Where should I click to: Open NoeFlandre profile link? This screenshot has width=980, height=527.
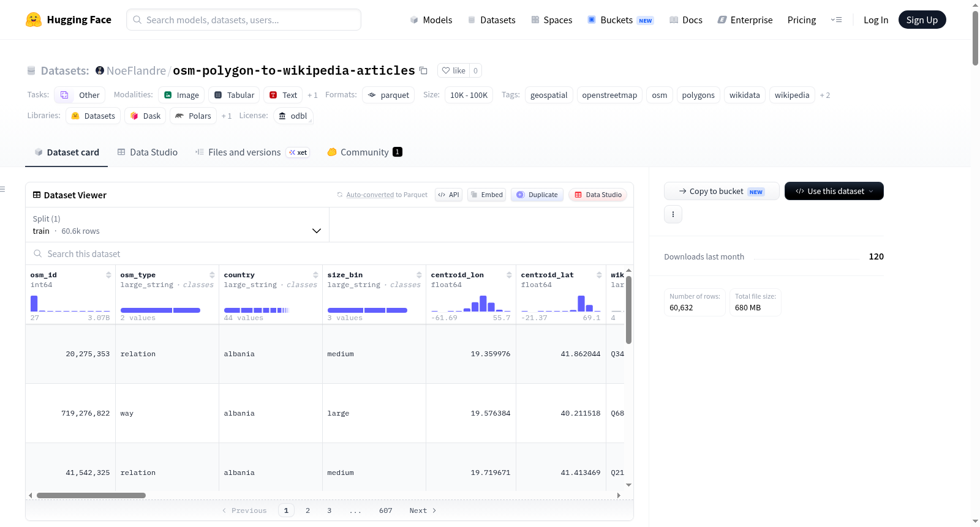pyautogui.click(x=136, y=70)
